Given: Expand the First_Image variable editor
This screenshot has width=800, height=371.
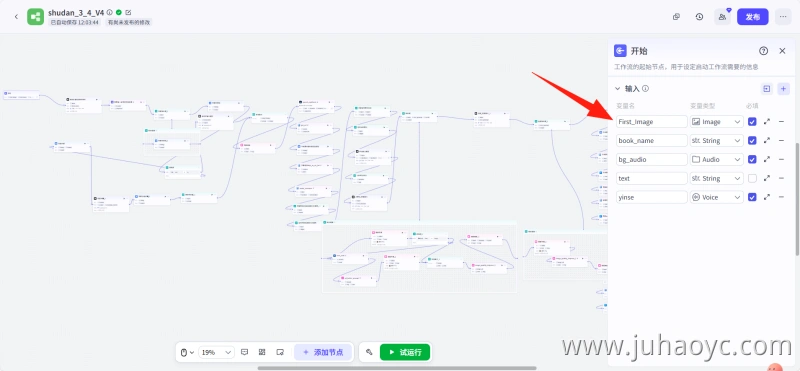Looking at the screenshot, I should point(766,121).
